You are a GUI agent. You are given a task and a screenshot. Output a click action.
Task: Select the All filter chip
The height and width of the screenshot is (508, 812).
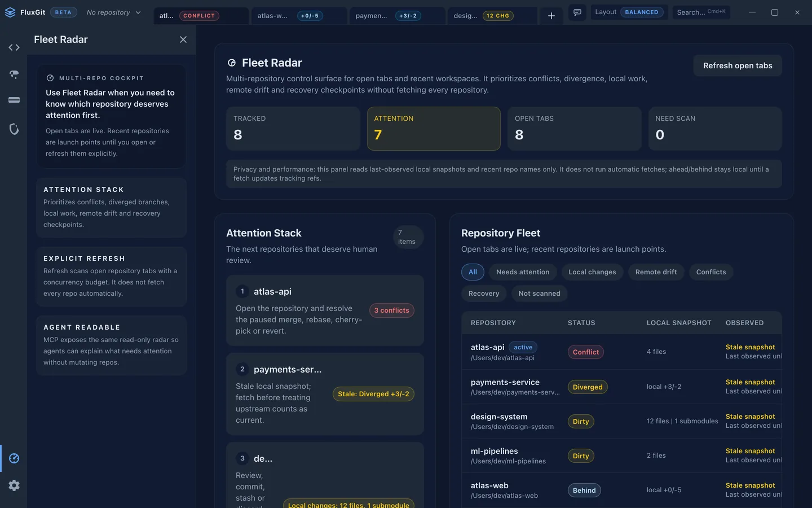pos(473,272)
